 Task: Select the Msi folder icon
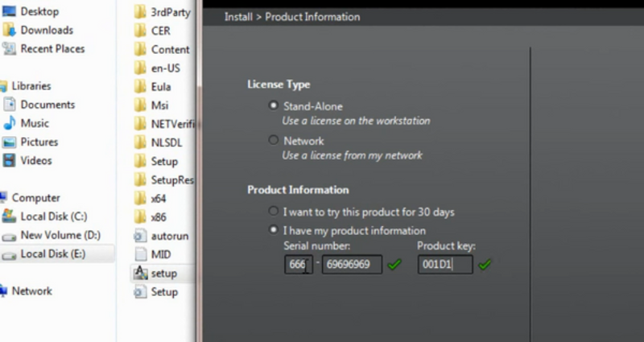click(x=140, y=105)
